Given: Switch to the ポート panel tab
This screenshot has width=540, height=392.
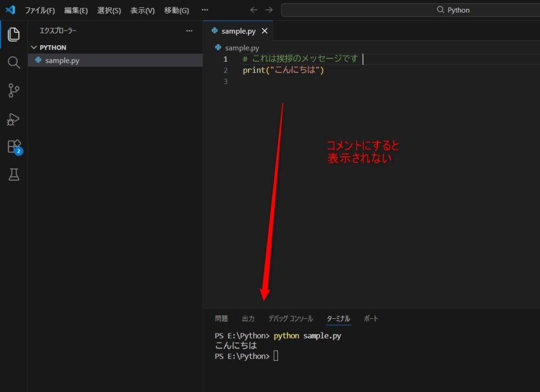Looking at the screenshot, I should pyautogui.click(x=371, y=318).
